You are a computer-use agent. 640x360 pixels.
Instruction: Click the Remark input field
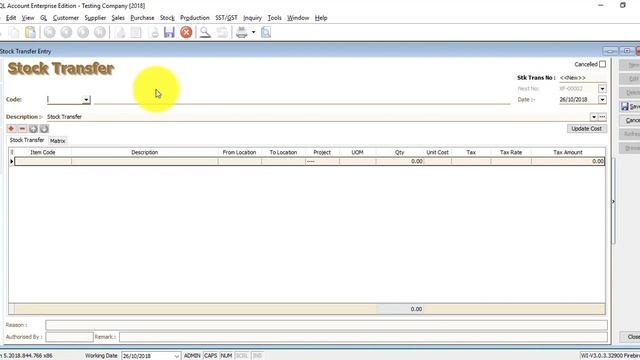(363, 337)
